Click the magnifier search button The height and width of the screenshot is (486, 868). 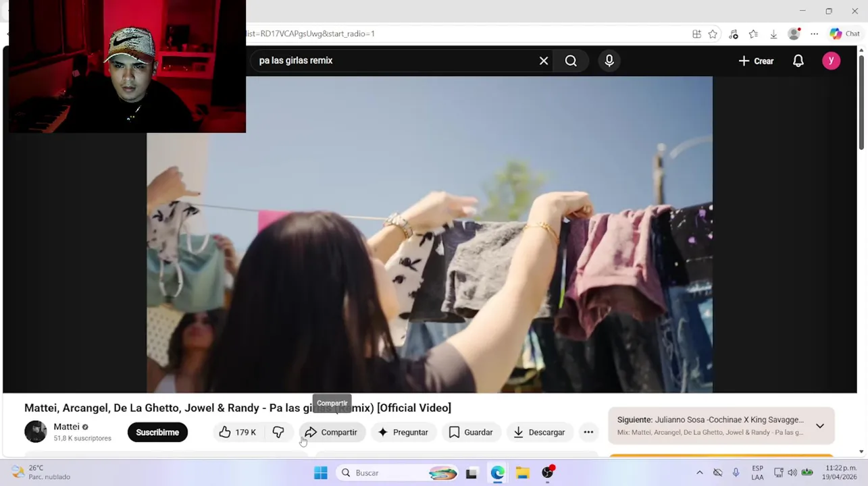point(571,61)
